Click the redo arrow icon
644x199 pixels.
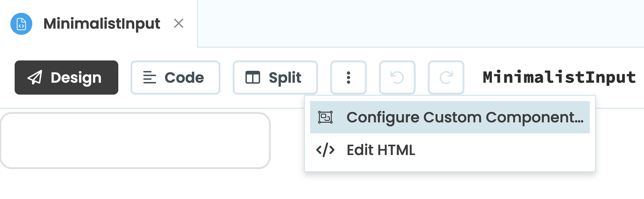[x=446, y=77]
